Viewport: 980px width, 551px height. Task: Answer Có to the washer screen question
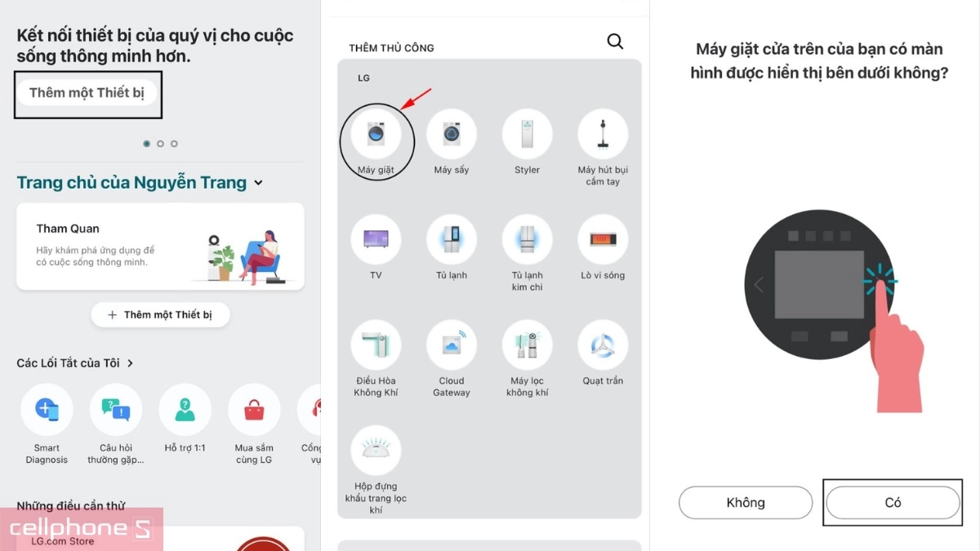pos(893,503)
